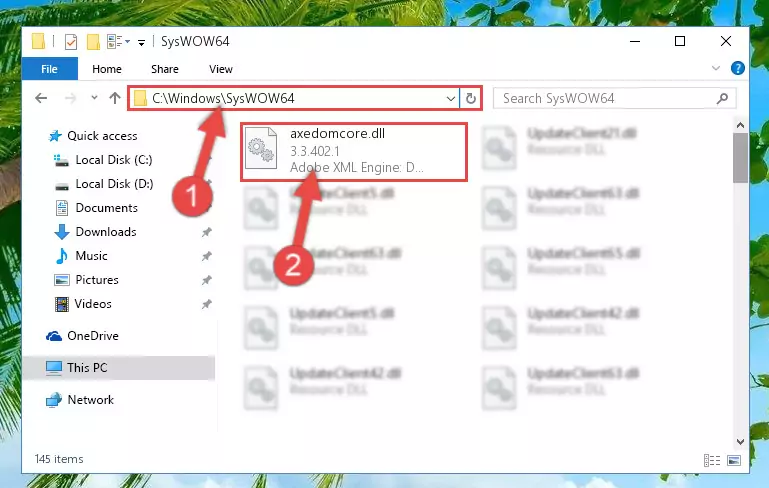769x488 pixels.
Task: Switch to the Share ribbon tab
Action: coord(165,69)
